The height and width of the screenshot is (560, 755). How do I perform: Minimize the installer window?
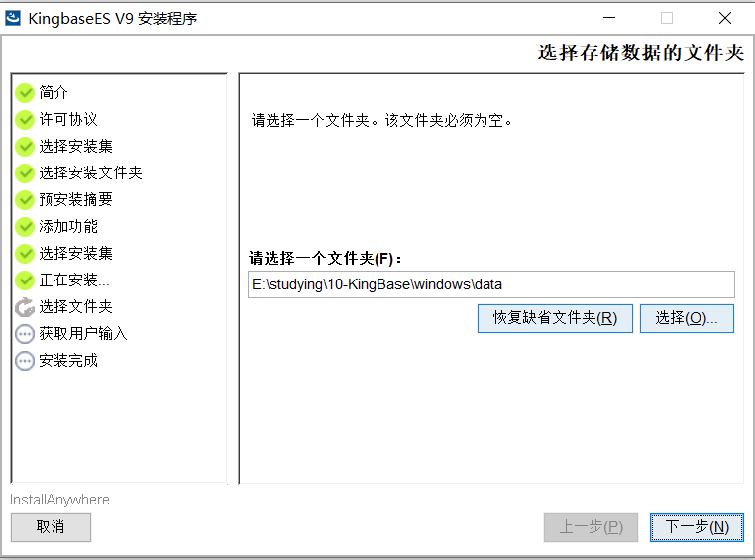608,18
